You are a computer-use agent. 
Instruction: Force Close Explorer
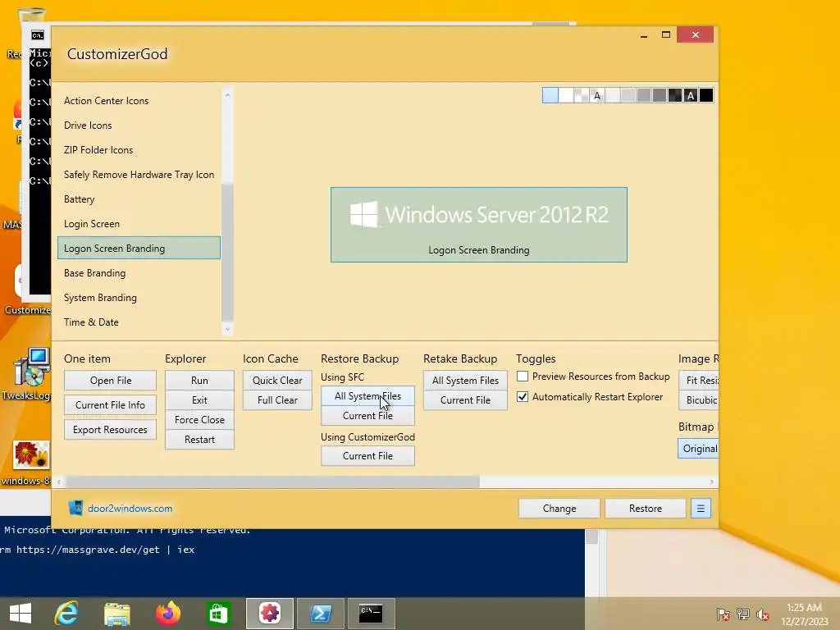(x=199, y=420)
